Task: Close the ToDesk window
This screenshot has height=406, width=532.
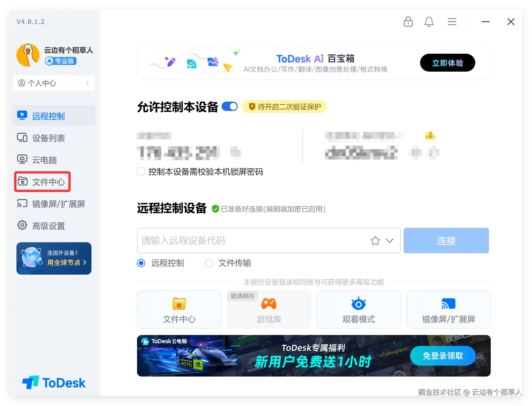Action: pyautogui.click(x=511, y=22)
